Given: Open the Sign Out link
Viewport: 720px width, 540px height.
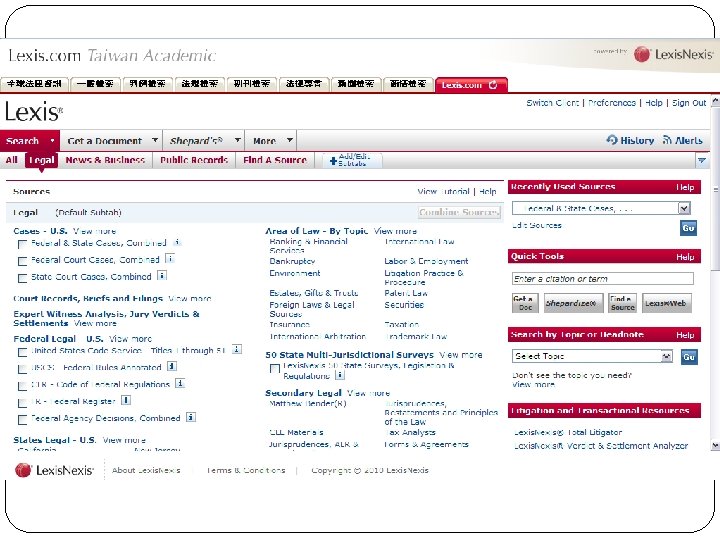Looking at the screenshot, I should pyautogui.click(x=689, y=103).
